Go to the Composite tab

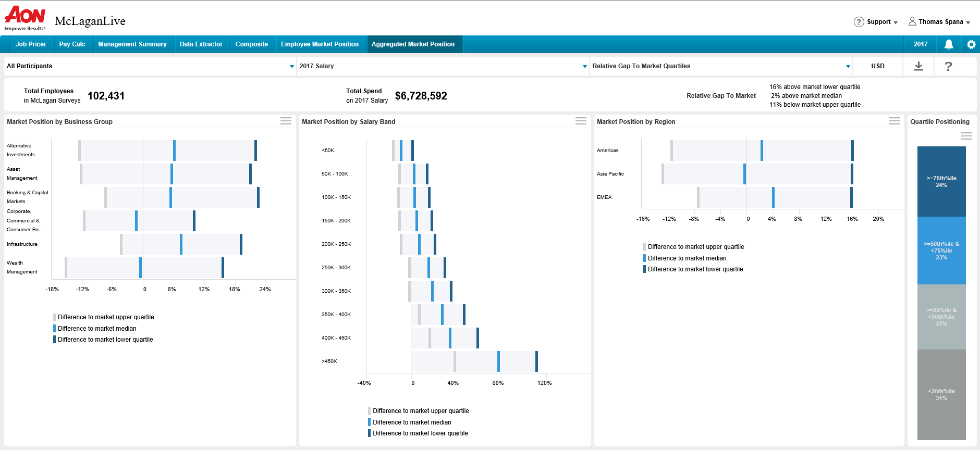click(252, 44)
